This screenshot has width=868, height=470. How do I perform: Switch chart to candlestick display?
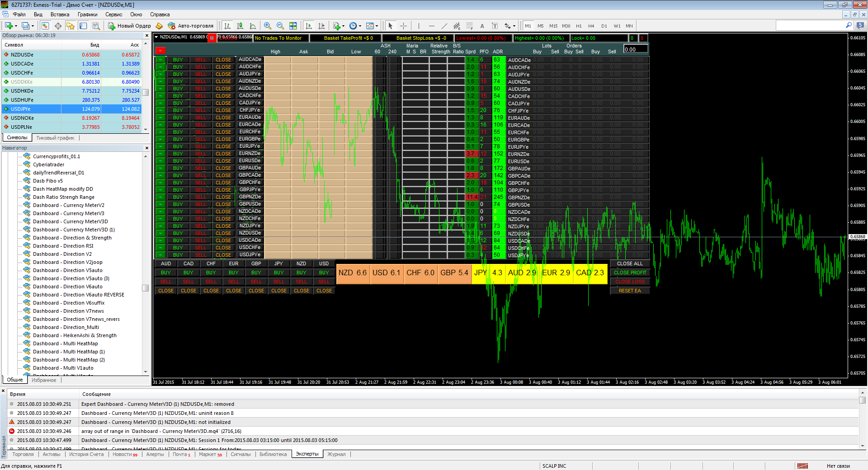point(240,26)
